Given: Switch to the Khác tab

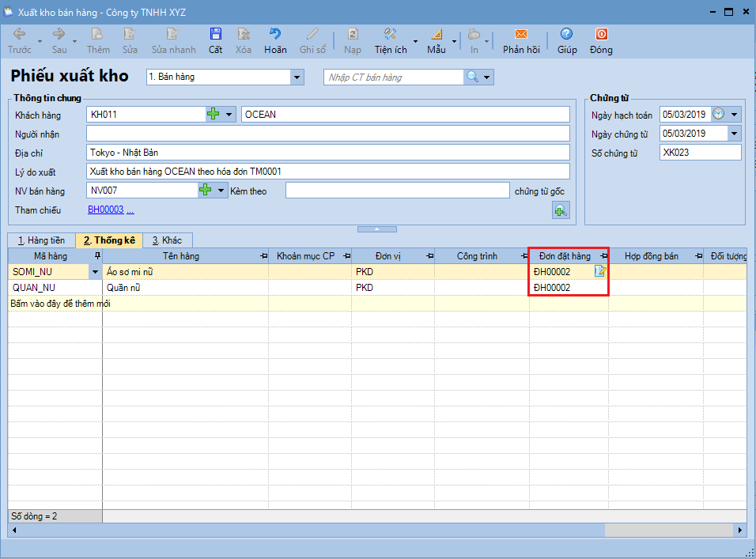Looking at the screenshot, I should pyautogui.click(x=167, y=240).
